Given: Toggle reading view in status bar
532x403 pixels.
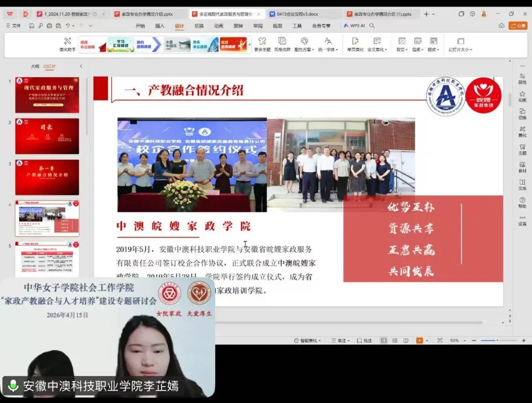Looking at the screenshot, I should pos(405,341).
